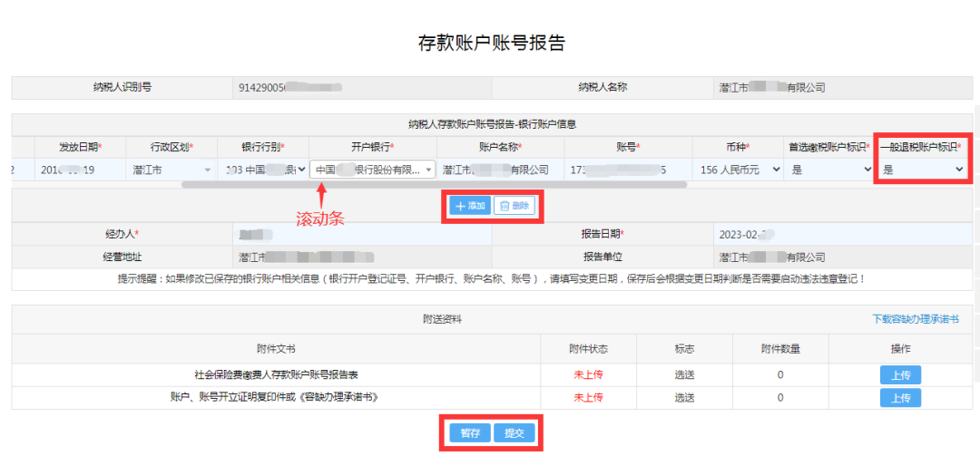980x456 pixels.
Task: Click the 经营地址 business address field
Action: coord(361,257)
